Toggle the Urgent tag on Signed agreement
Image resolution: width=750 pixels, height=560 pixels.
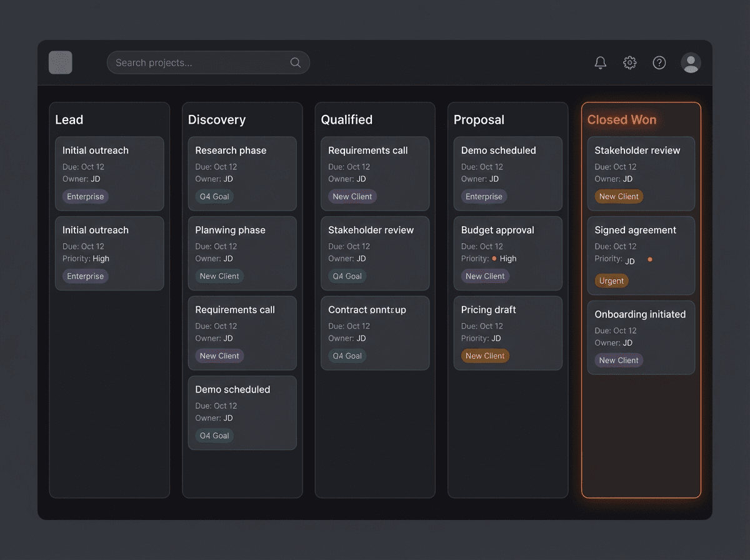[611, 281]
